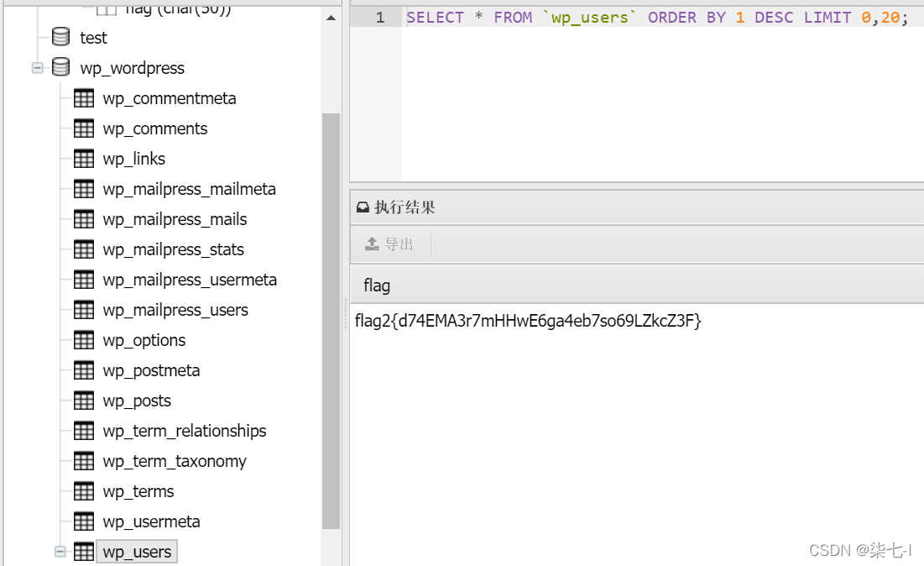Click the wp_term_relationships table icon
924x566 pixels.
84,431
